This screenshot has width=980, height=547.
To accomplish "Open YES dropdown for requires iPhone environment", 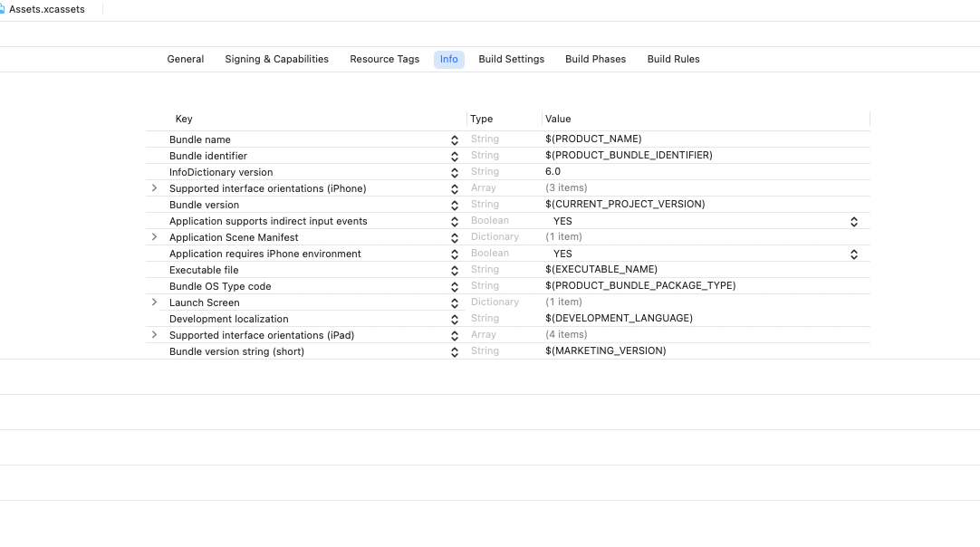I will coord(854,254).
